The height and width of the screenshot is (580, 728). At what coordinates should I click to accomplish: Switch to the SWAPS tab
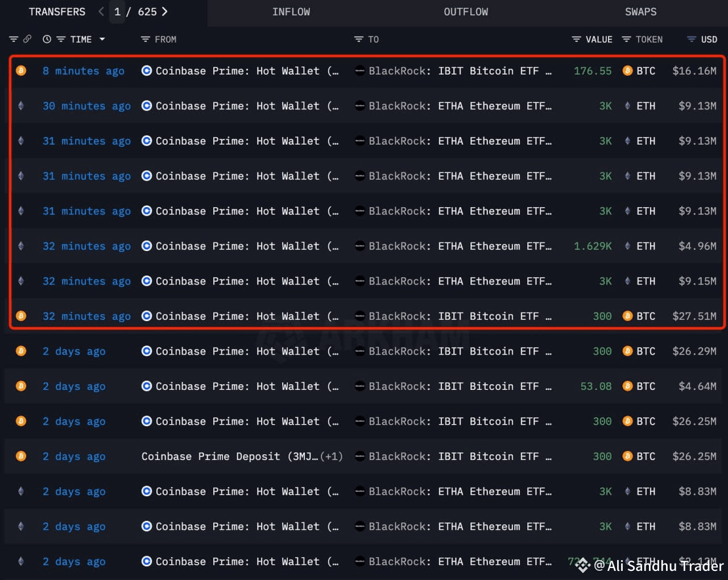(641, 12)
